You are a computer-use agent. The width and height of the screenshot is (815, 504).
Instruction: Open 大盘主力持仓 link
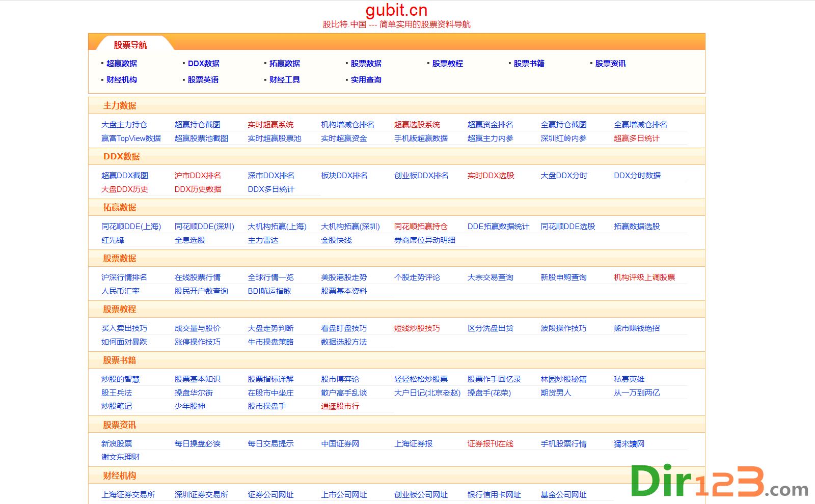click(124, 125)
